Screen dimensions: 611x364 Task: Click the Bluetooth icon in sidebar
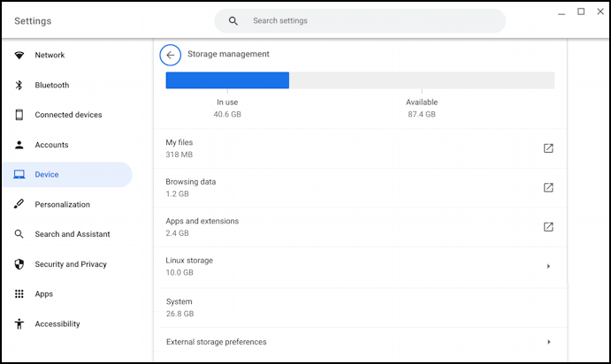click(x=19, y=86)
